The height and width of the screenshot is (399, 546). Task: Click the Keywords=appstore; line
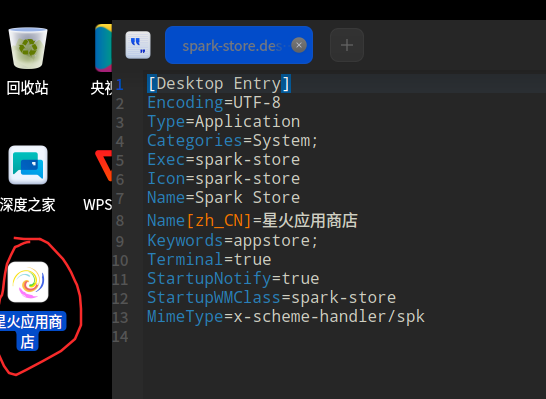pyautogui.click(x=233, y=241)
